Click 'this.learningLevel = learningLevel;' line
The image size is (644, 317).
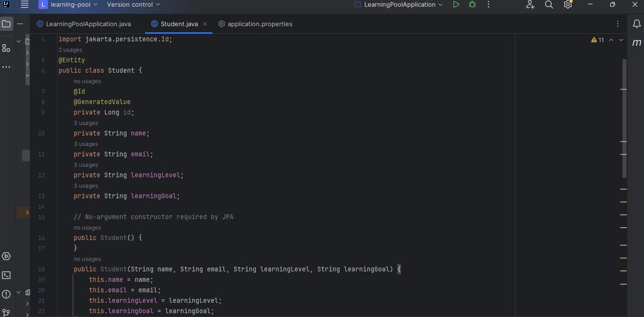[155, 301]
